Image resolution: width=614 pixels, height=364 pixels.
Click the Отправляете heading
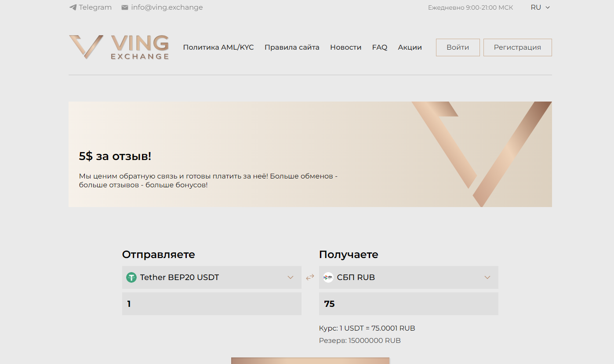(x=159, y=255)
